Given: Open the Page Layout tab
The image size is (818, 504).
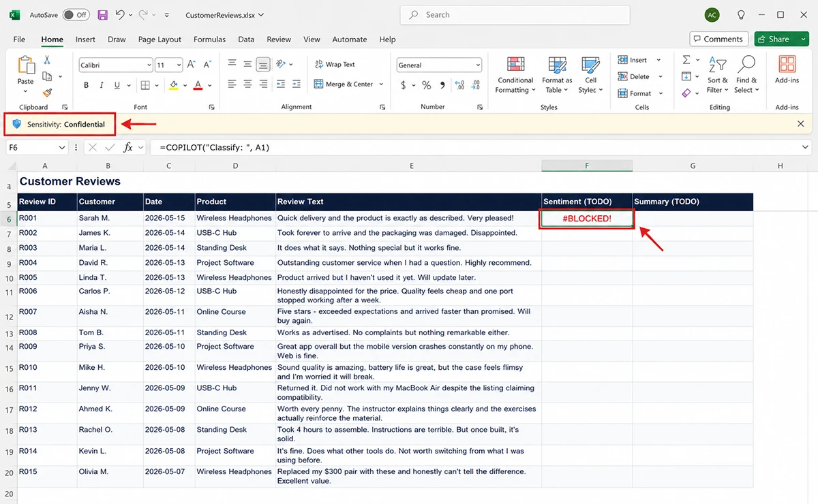Looking at the screenshot, I should tap(160, 40).
